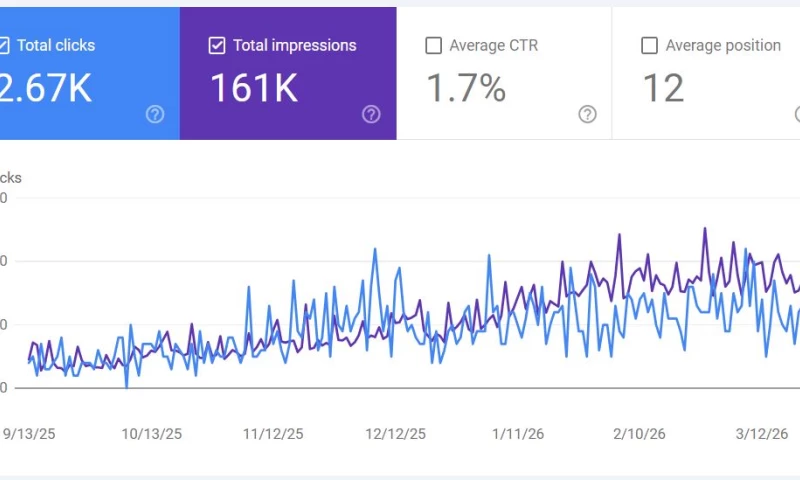Screen dimensions: 800x480
Task: Click the Total clicks value 2.67K
Action: 46,88
